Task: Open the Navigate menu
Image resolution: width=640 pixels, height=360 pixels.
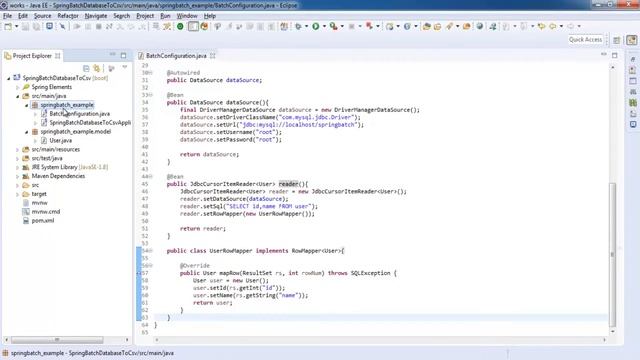Action: 96,16
